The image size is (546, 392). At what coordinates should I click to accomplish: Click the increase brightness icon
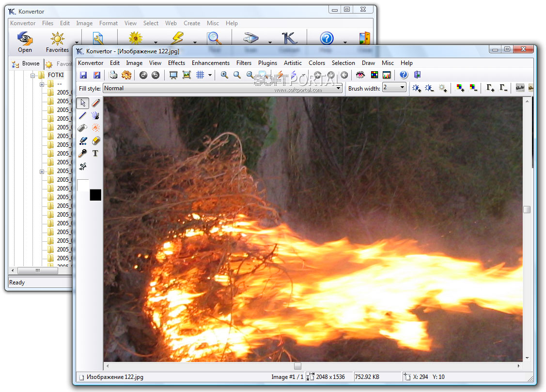click(x=416, y=88)
